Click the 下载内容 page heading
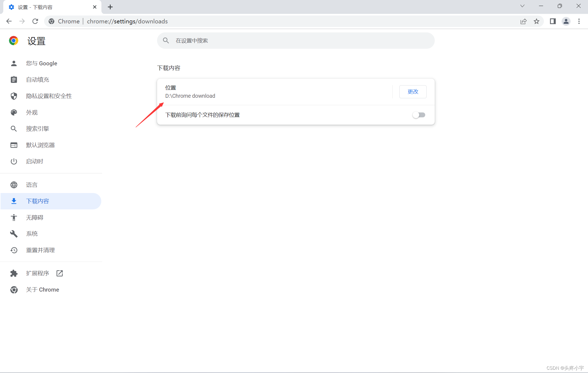Image resolution: width=588 pixels, height=373 pixels. tap(169, 68)
